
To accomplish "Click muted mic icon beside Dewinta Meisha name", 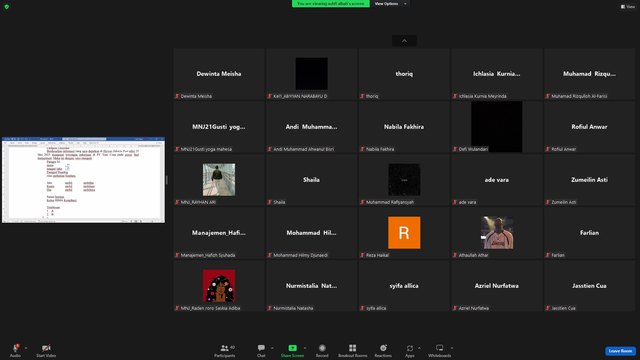I will click(177, 96).
